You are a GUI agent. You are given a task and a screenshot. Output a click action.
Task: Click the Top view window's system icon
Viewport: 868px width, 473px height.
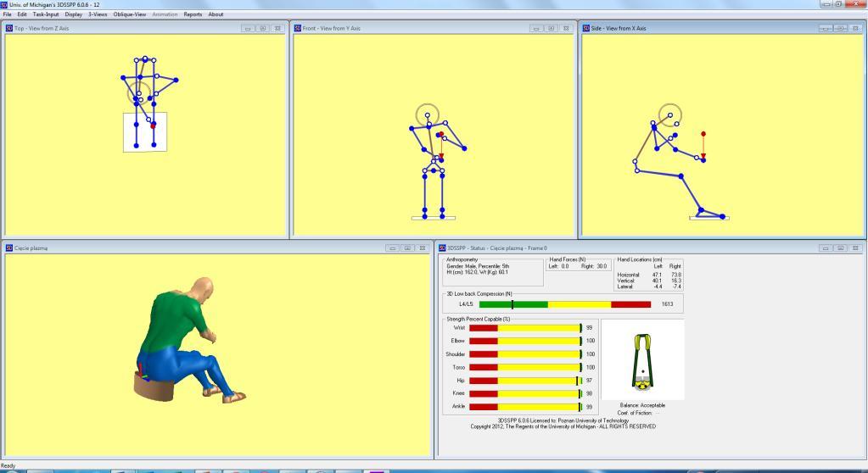tap(8, 28)
